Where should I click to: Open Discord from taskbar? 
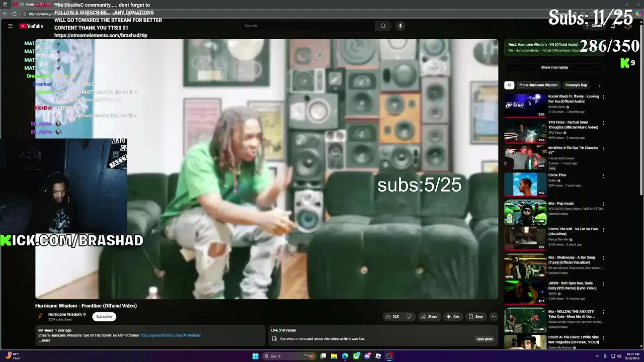point(367,356)
